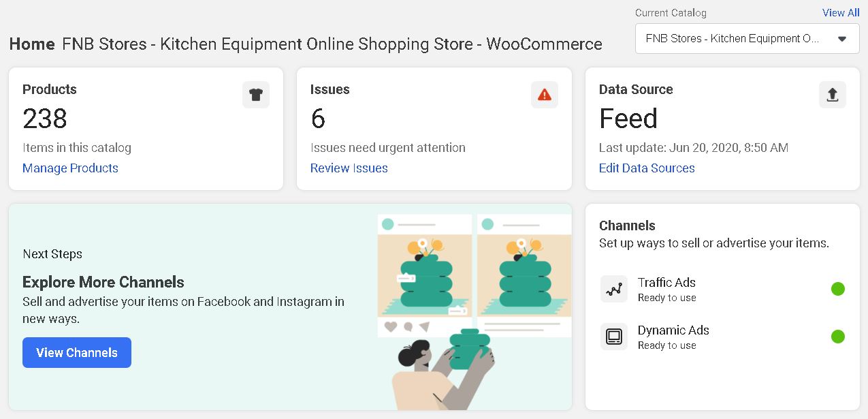
Task: Click the Traffic Ads chart icon
Action: (x=614, y=289)
